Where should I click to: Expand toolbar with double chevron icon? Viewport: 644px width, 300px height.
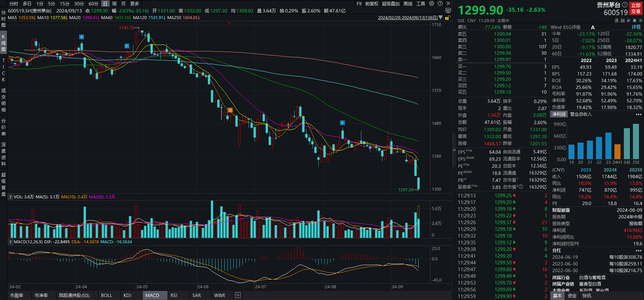(448, 4)
